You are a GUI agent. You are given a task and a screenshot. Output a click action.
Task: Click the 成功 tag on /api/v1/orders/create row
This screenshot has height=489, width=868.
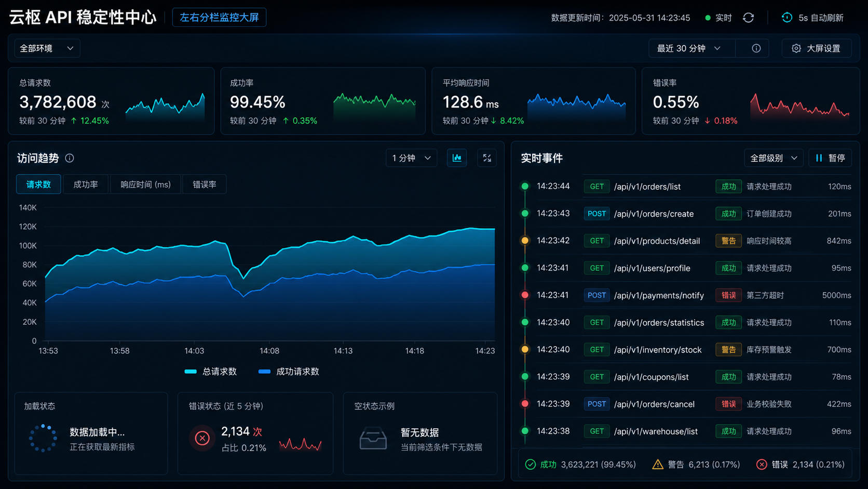(728, 214)
